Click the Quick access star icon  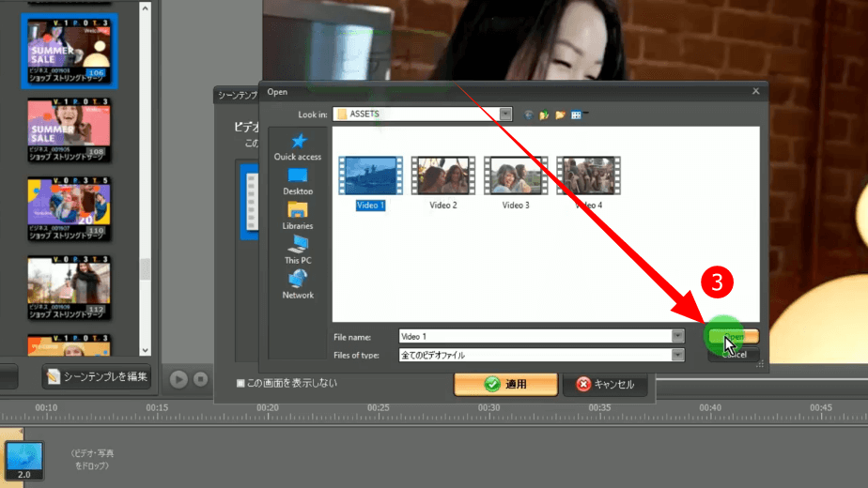pos(298,142)
